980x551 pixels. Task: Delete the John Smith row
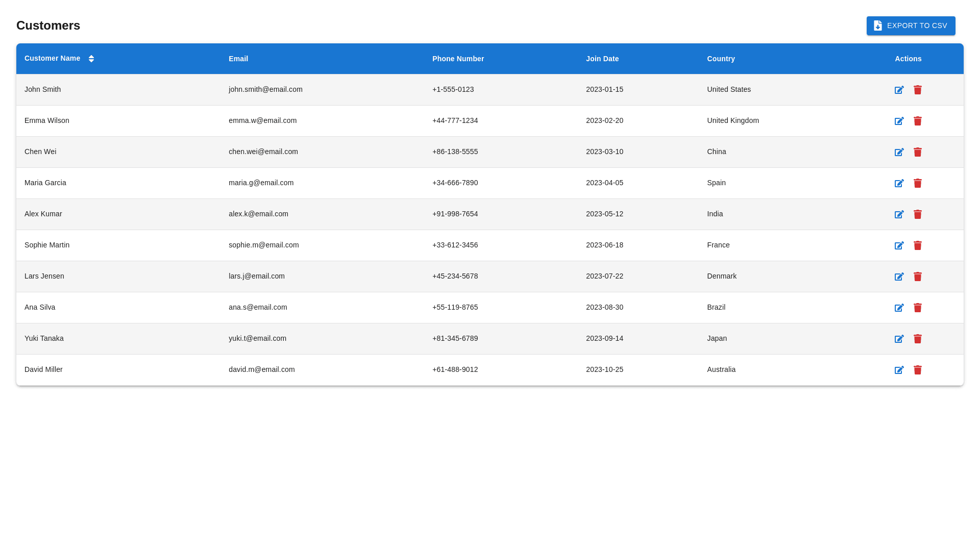(x=917, y=90)
